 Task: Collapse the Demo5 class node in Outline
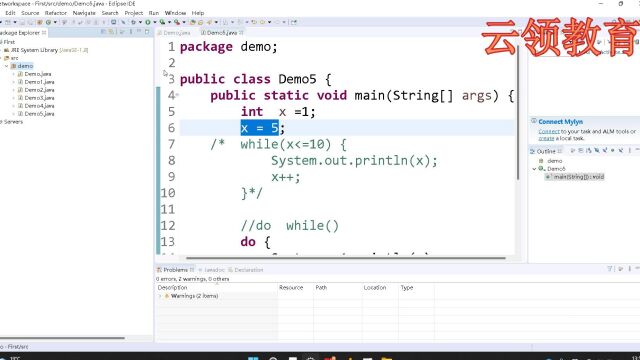click(534, 169)
